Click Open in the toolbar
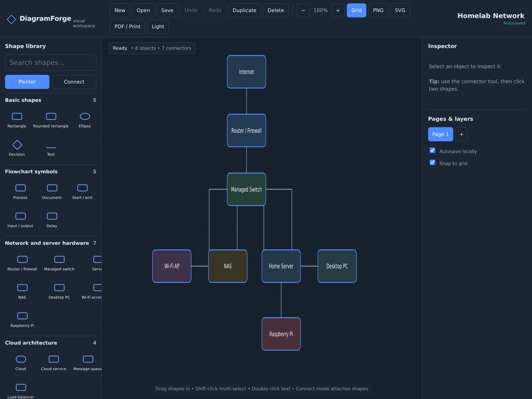 point(143,10)
